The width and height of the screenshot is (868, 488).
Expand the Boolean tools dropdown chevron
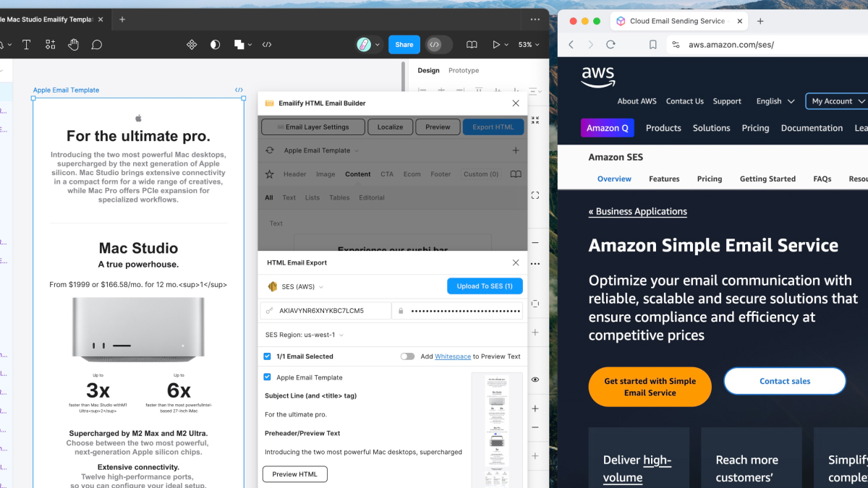click(x=250, y=45)
